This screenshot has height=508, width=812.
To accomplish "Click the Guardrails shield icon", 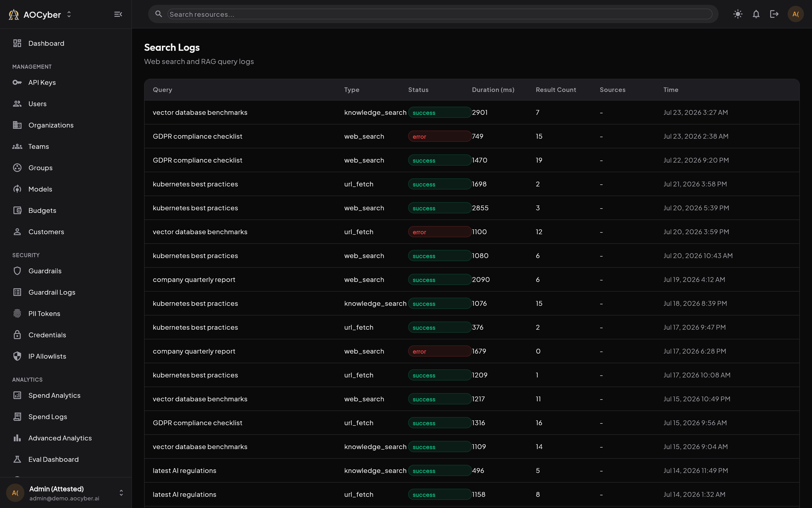I will pyautogui.click(x=17, y=271).
